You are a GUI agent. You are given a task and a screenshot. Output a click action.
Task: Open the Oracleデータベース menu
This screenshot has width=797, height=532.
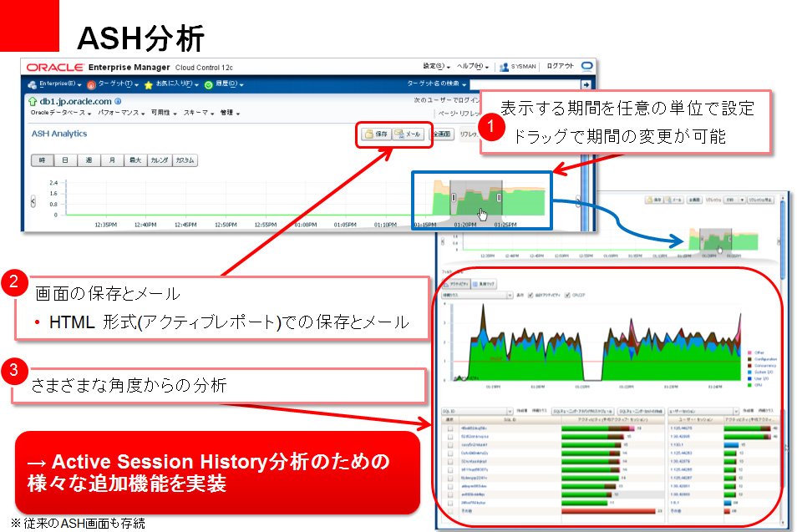point(60,113)
